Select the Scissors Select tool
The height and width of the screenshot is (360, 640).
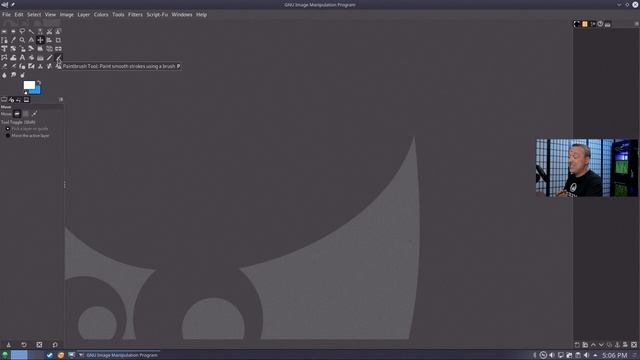tap(49, 31)
